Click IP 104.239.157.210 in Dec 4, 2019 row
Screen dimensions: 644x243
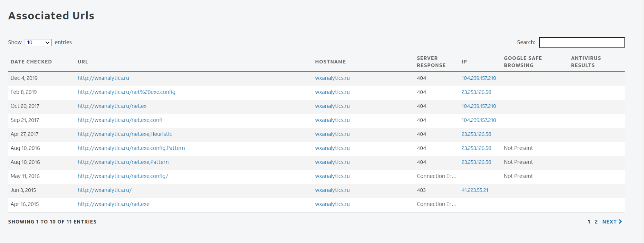(x=478, y=78)
